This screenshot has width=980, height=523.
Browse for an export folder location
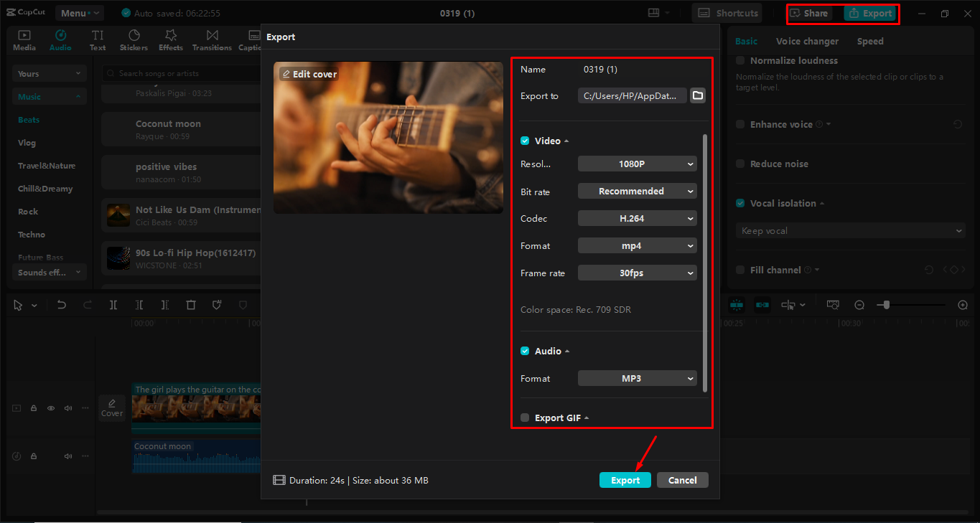click(698, 95)
